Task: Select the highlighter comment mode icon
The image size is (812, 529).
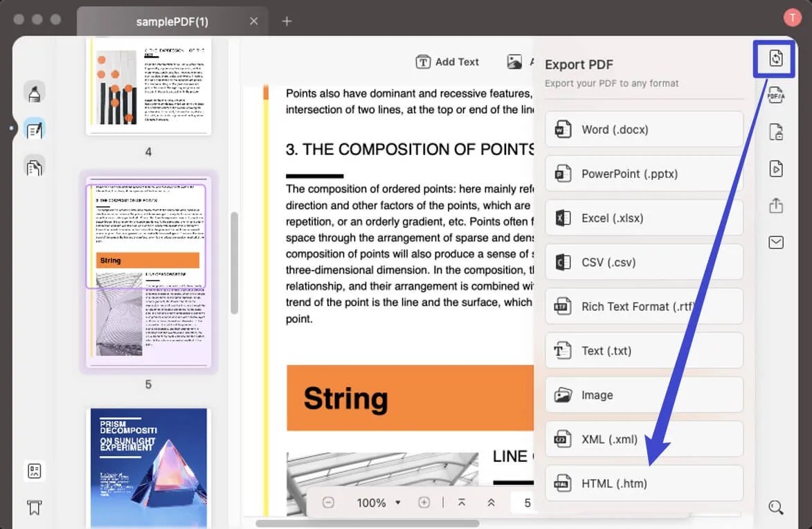Action: point(34,93)
